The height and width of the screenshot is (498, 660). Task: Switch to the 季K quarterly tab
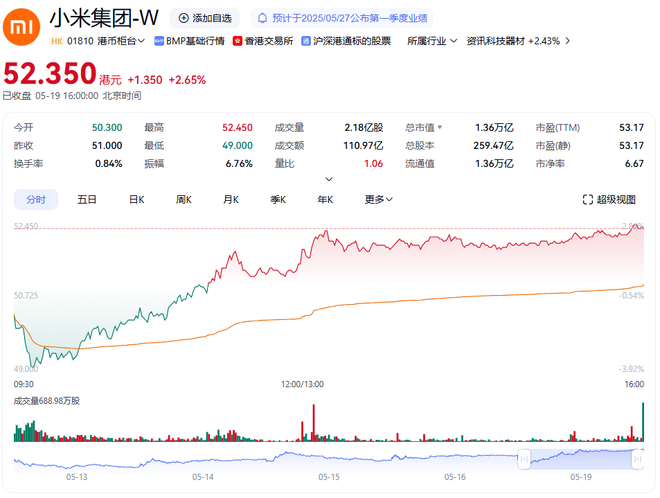tap(278, 200)
